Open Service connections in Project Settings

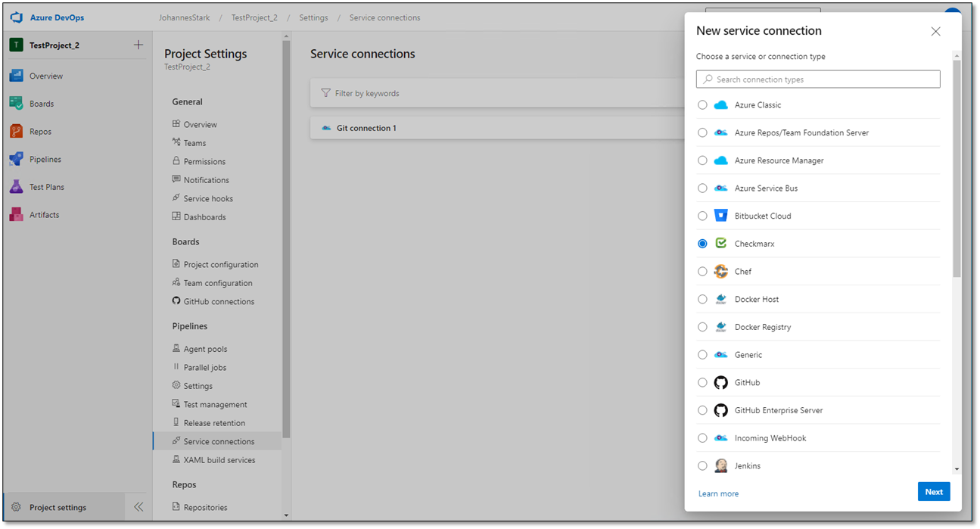tap(217, 441)
